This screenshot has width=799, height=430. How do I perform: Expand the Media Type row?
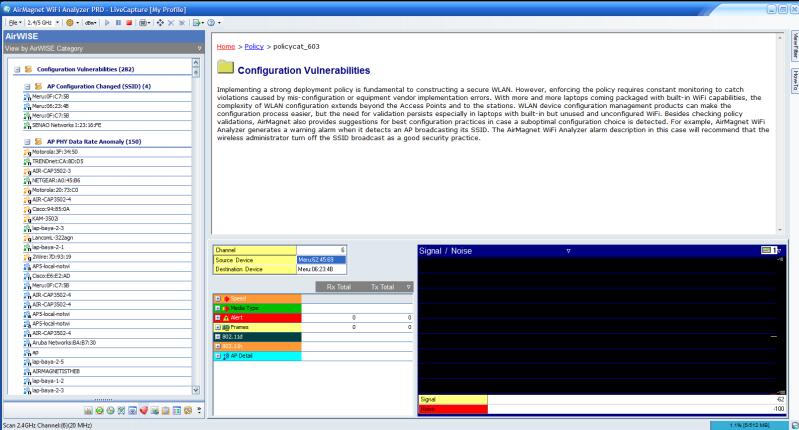coord(218,308)
